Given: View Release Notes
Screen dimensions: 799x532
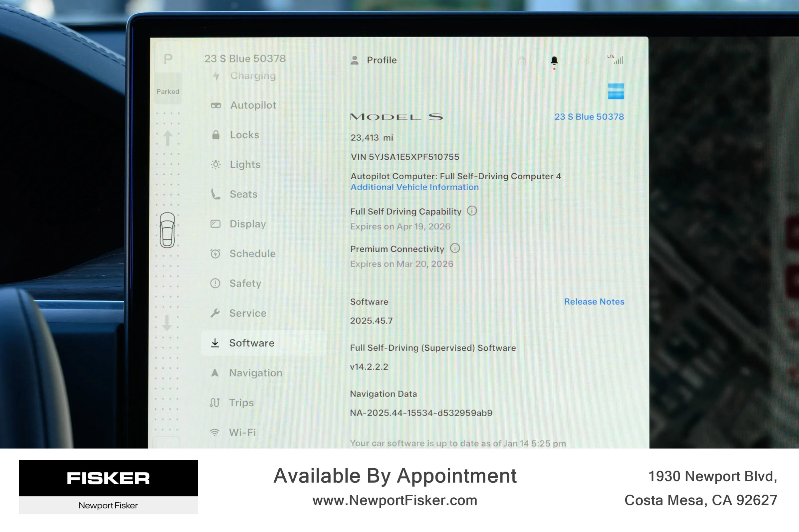Looking at the screenshot, I should click(594, 302).
